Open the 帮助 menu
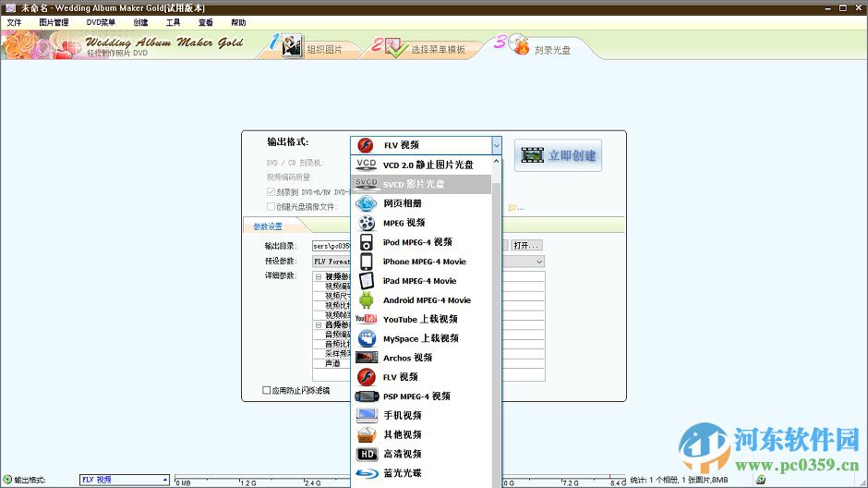The width and height of the screenshot is (868, 488). (x=238, y=22)
